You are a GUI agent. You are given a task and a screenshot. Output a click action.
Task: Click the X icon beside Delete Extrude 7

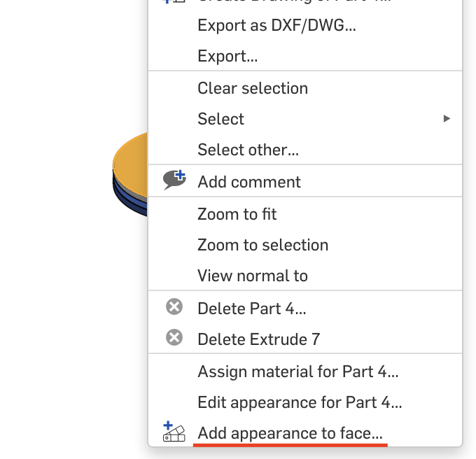pyautogui.click(x=174, y=338)
